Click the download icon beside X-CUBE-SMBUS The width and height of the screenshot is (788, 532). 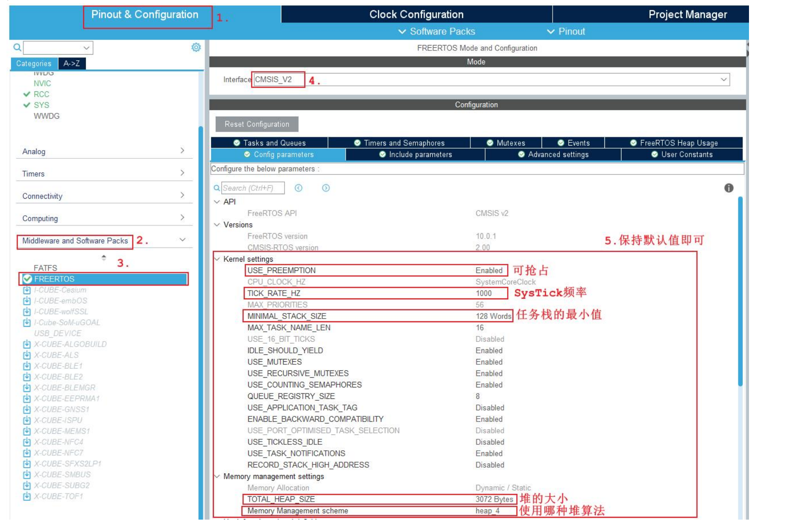(27, 475)
